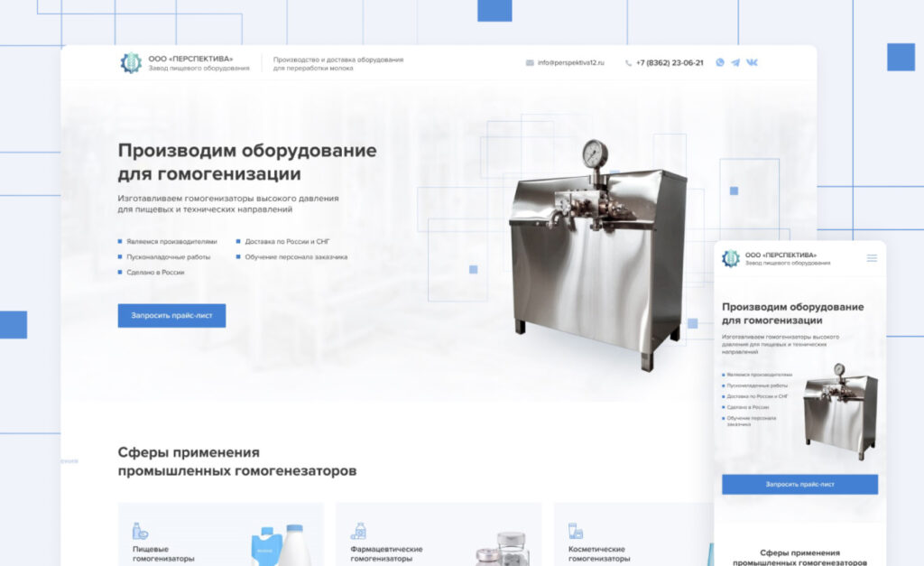Click mobile bullet 'Доставка по России и СНГ'
Screen dimensions: 924x566
coord(757,396)
